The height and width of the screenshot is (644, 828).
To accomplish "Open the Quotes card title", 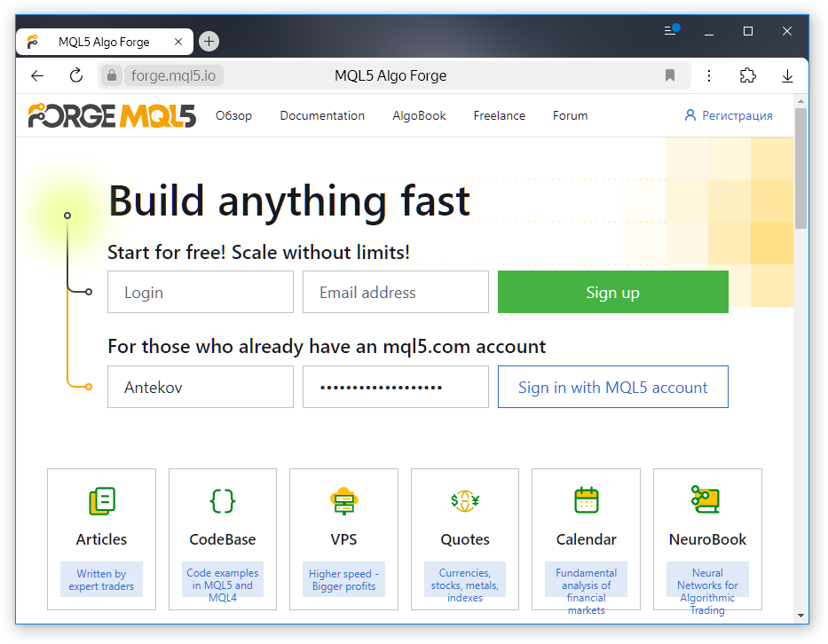I will 465,539.
